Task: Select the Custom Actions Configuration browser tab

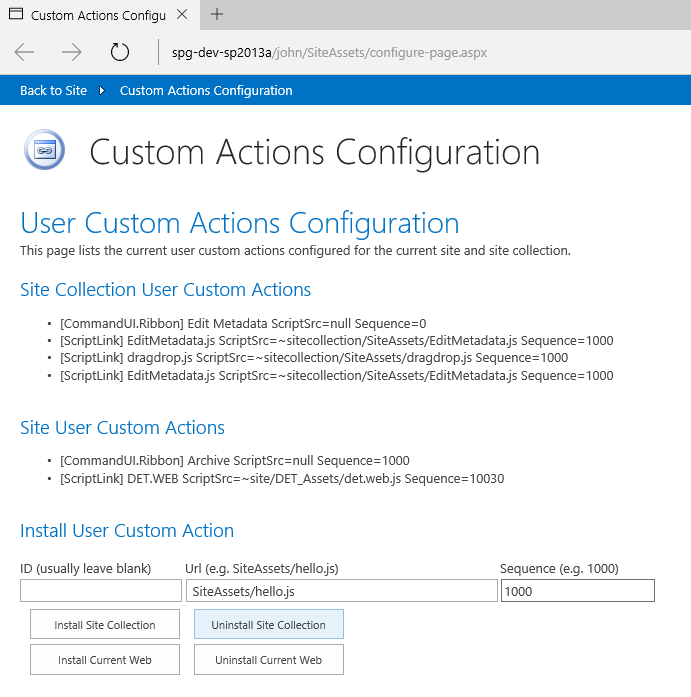Action: coord(98,15)
